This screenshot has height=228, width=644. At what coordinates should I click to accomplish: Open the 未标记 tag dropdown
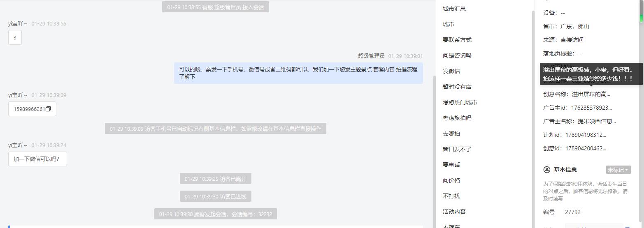618,170
